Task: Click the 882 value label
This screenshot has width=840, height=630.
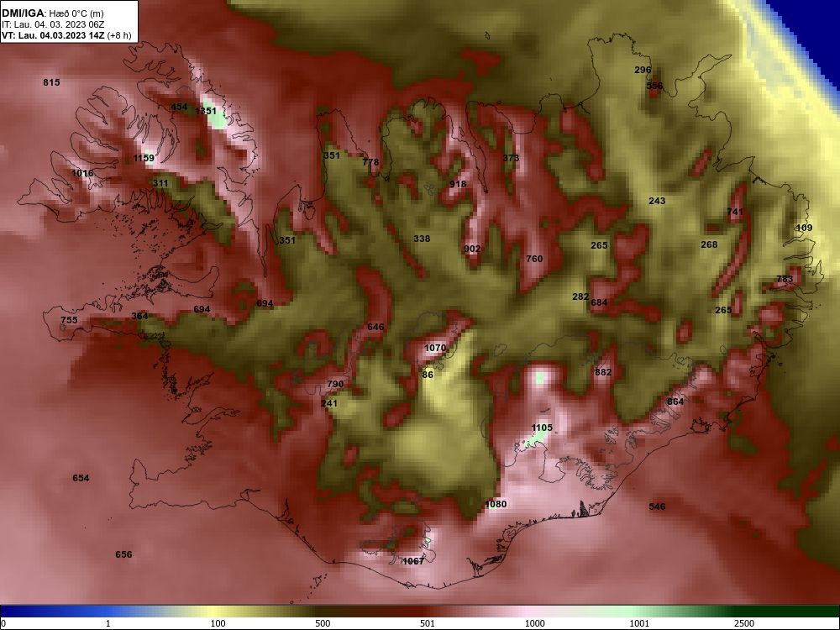Action: pos(603,372)
